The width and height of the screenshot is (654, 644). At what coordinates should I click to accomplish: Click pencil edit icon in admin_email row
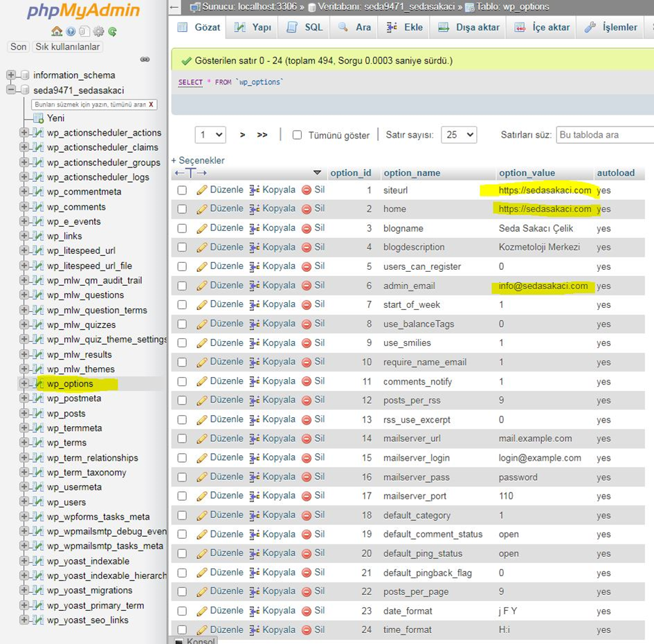click(202, 286)
